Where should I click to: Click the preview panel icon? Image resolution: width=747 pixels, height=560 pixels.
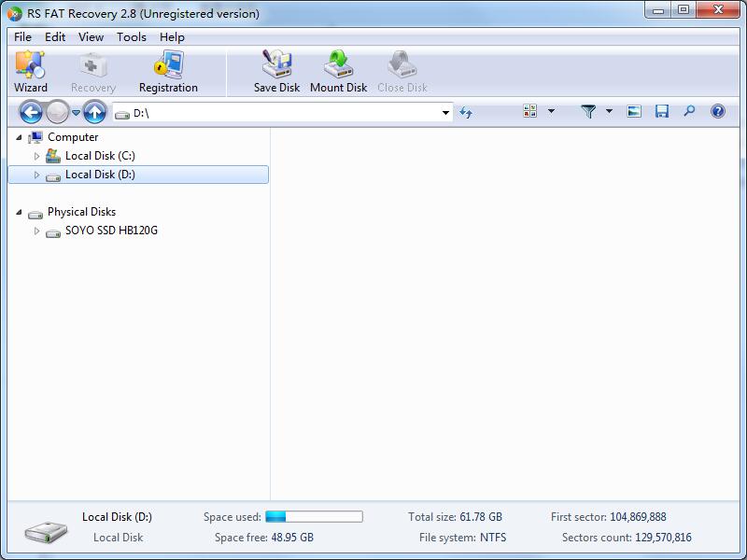coord(634,111)
